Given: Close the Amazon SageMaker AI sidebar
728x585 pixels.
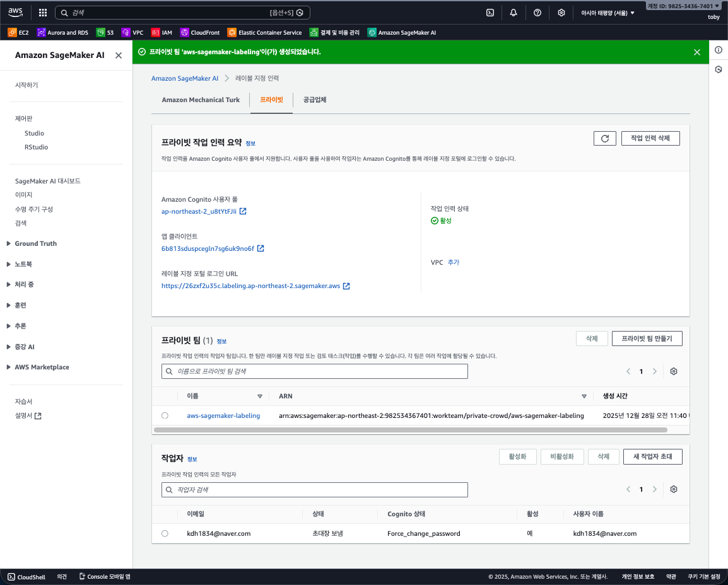Looking at the screenshot, I should 119,55.
